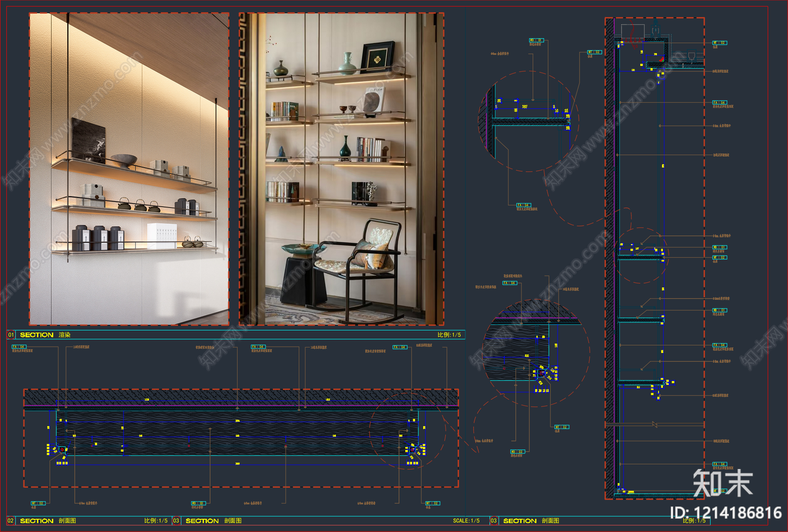The image size is (788, 532).
Task: Select the lower hatched detail circle
Action: pos(536,352)
